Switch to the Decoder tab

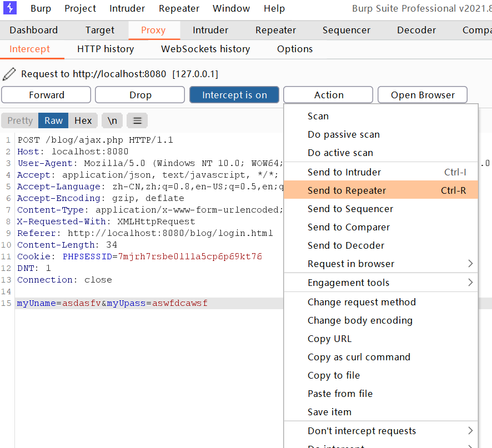416,30
